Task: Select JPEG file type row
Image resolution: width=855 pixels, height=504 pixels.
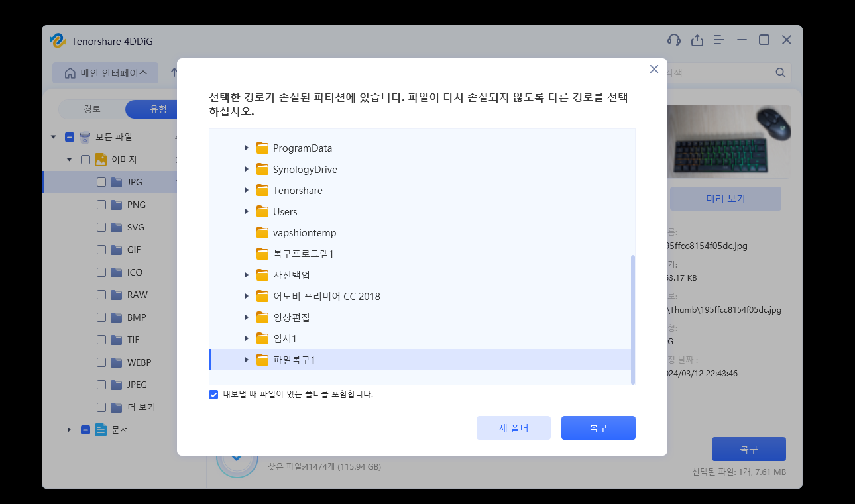Action: [x=109, y=385]
